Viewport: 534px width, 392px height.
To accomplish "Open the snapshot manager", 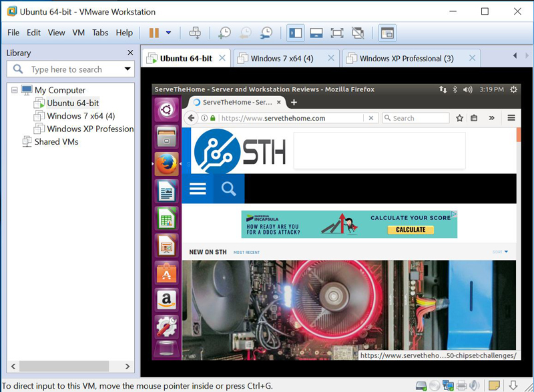I will tap(266, 33).
